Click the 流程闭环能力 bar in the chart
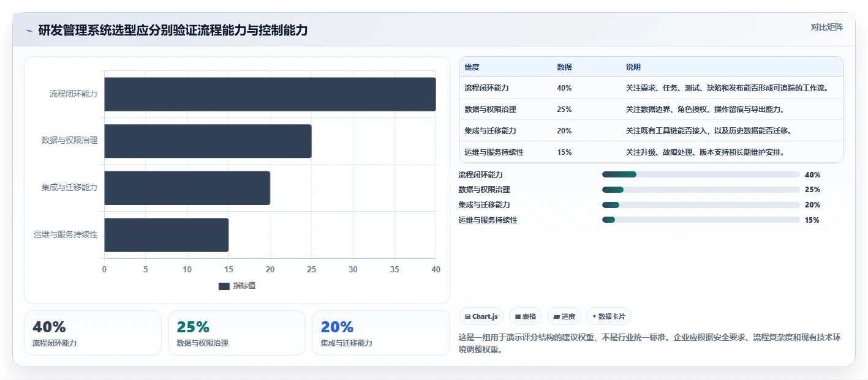The width and height of the screenshot is (868, 380). pos(270,94)
